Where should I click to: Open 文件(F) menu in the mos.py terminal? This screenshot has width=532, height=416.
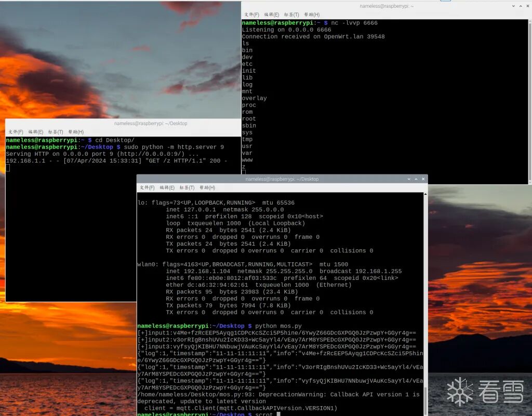[147, 187]
